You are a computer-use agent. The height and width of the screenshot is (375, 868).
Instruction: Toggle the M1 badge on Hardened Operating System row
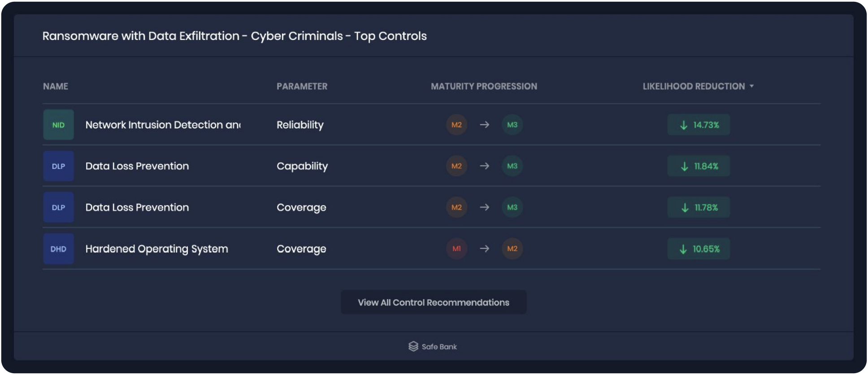click(x=456, y=249)
